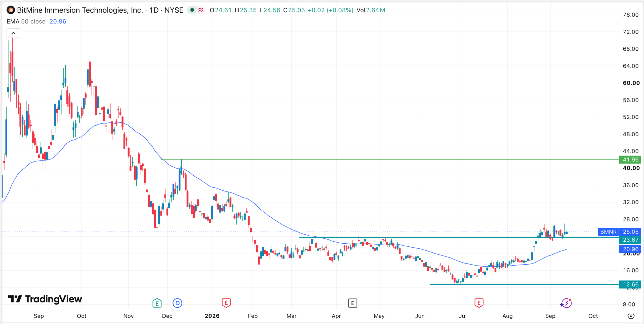Select the EMA 50 close indicator label
The height and width of the screenshot is (324, 644).
tap(26, 21)
